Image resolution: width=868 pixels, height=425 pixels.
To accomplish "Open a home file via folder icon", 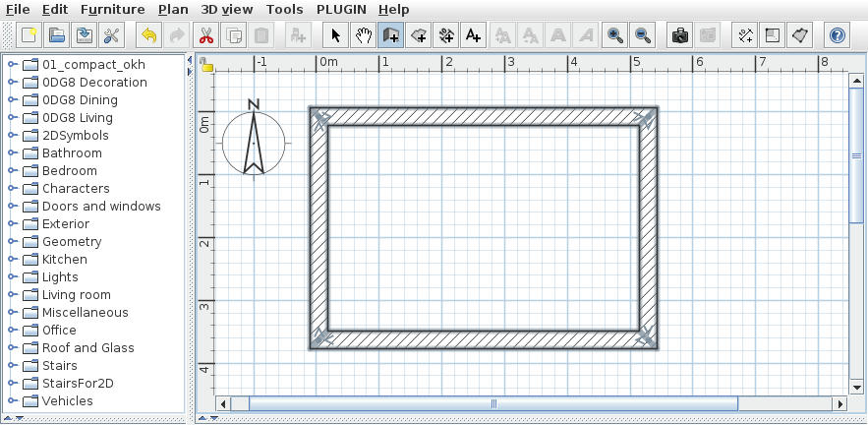I will coord(56,36).
